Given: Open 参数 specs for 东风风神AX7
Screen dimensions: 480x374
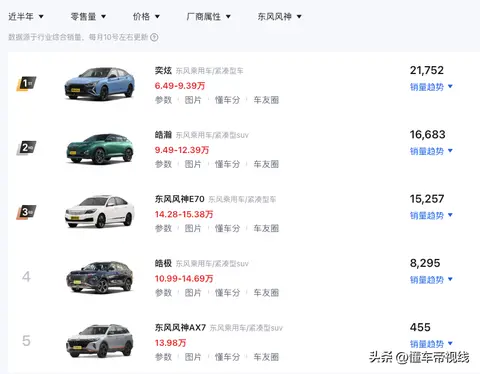Looking at the screenshot, I should point(163,357).
